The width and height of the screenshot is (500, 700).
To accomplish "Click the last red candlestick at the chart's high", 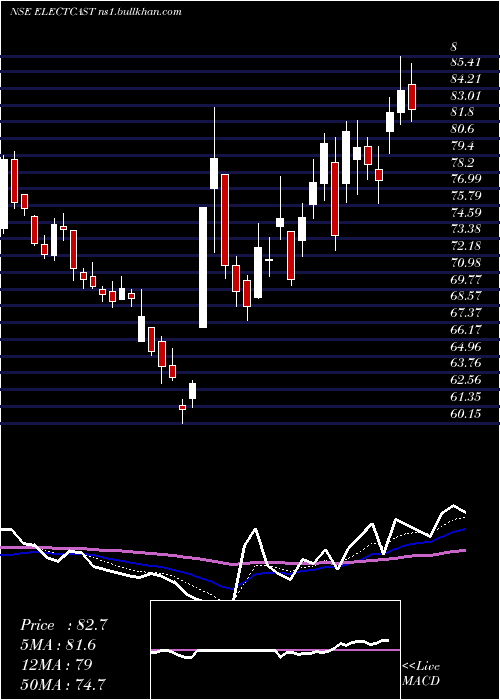I will click(x=412, y=96).
